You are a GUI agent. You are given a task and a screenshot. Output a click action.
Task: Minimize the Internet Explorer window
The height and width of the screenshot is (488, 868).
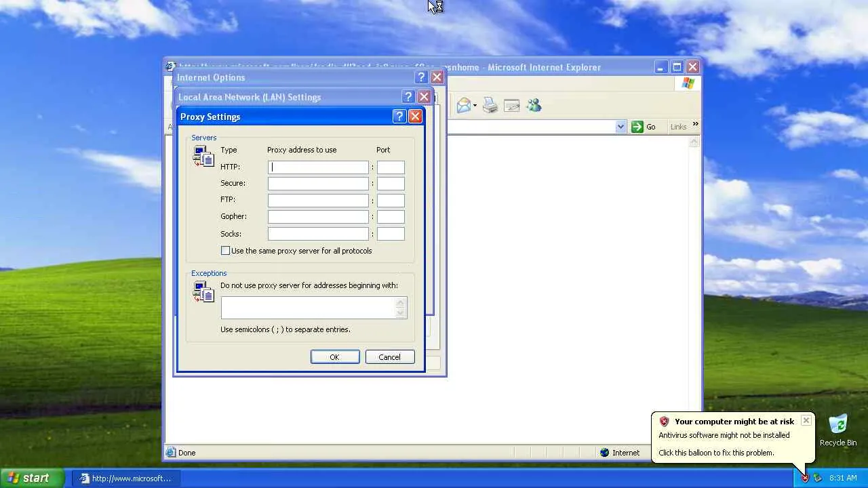coord(661,67)
